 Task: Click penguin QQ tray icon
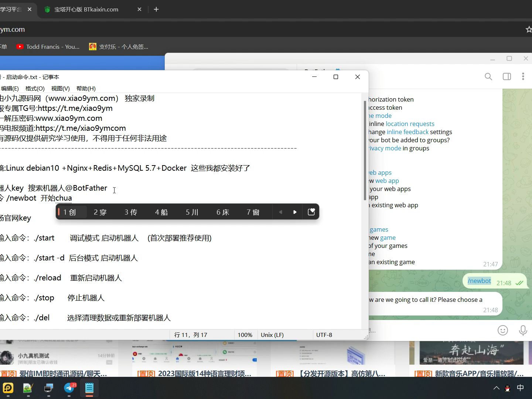[508, 388]
